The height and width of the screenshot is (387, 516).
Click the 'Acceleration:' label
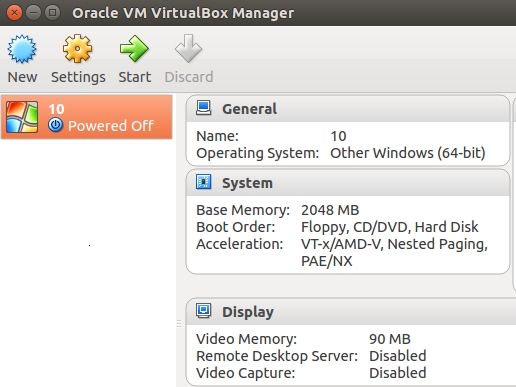(240, 244)
